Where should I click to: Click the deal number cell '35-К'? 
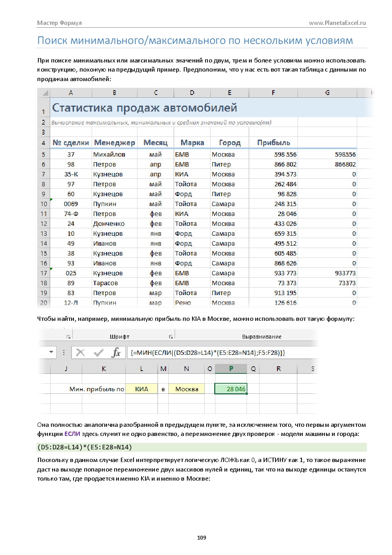point(71,174)
